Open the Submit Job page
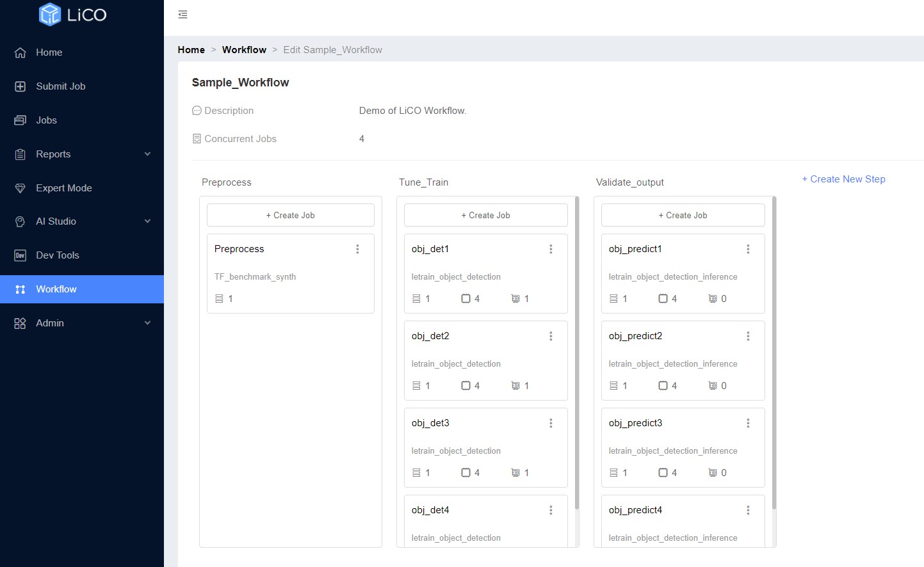The width and height of the screenshot is (924, 567). pyautogui.click(x=60, y=86)
